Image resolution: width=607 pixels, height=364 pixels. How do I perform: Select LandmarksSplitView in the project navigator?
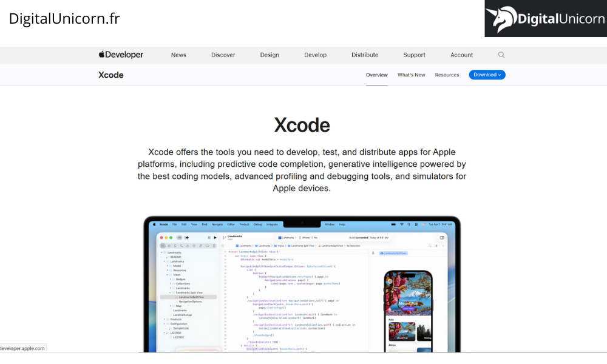coord(191,297)
